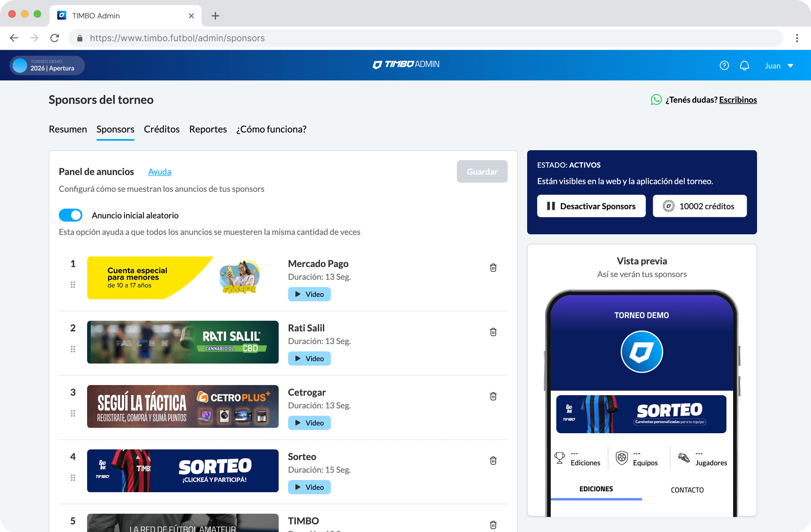This screenshot has width=811, height=532.
Task: Select CONTACTO tab in phone preview
Action: click(687, 490)
